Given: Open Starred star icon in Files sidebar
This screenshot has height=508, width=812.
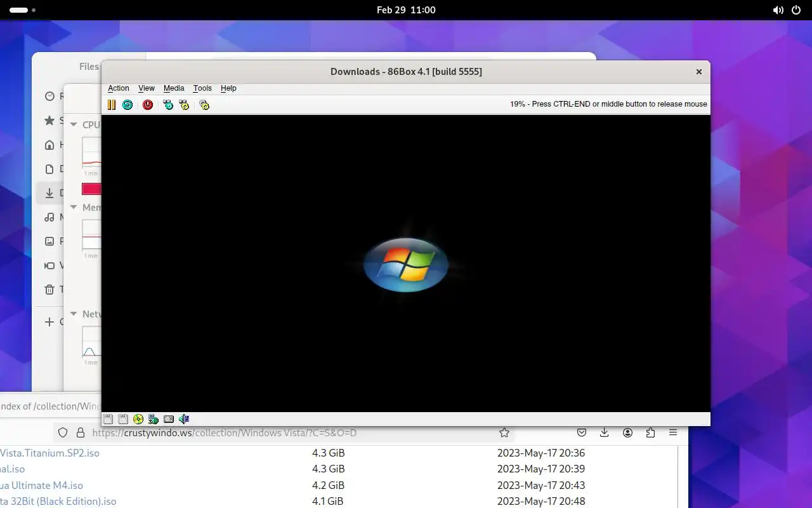Looking at the screenshot, I should 49,120.
